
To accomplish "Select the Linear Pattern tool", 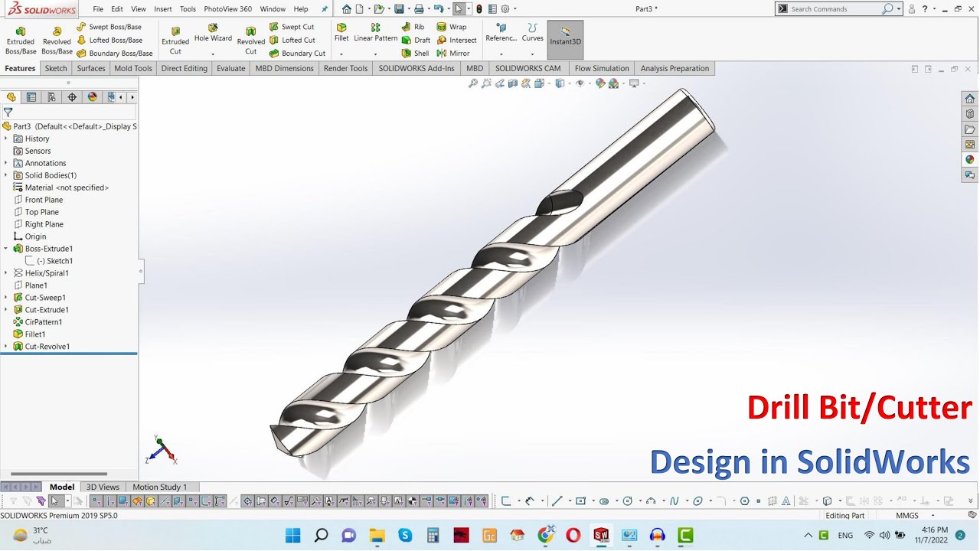I will (x=375, y=33).
